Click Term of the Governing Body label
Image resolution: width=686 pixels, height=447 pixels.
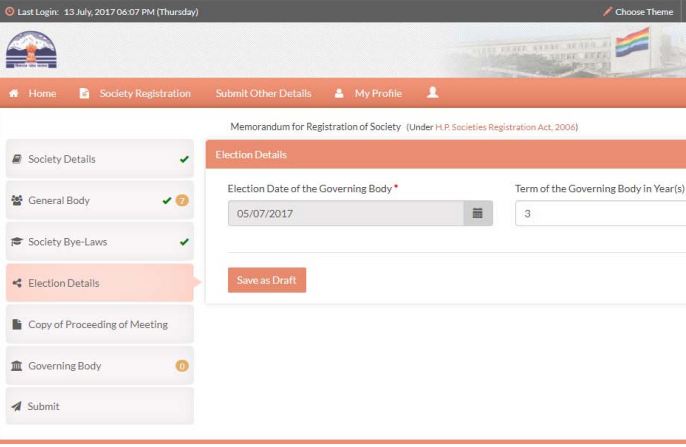pyautogui.click(x=600, y=189)
